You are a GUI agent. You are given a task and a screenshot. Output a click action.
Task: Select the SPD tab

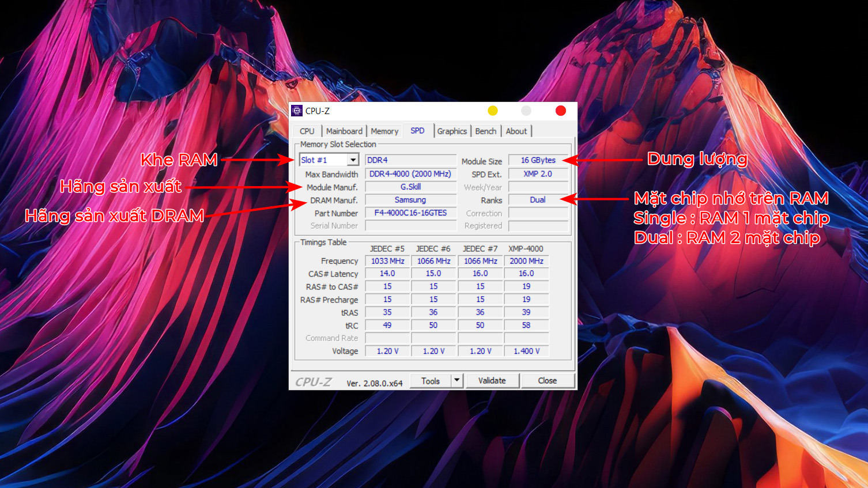point(417,131)
